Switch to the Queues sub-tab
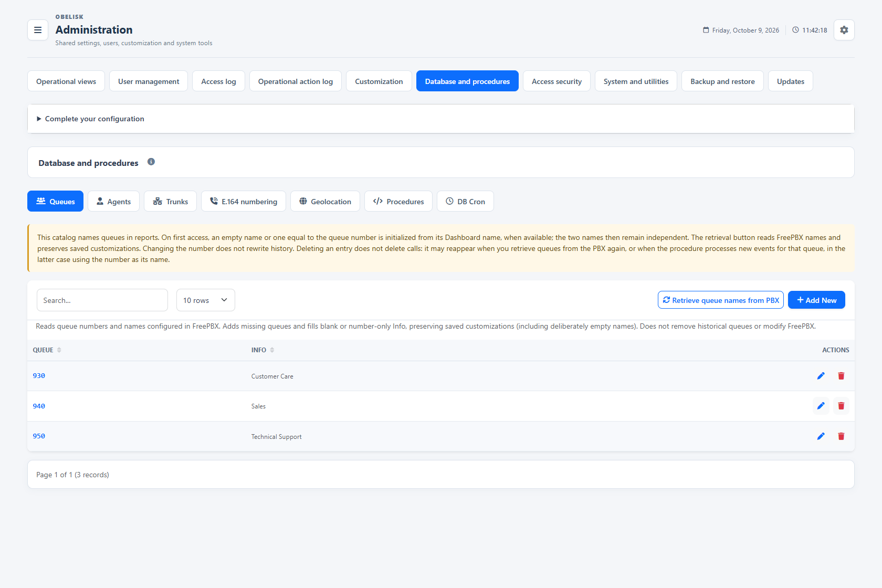 [x=55, y=201]
